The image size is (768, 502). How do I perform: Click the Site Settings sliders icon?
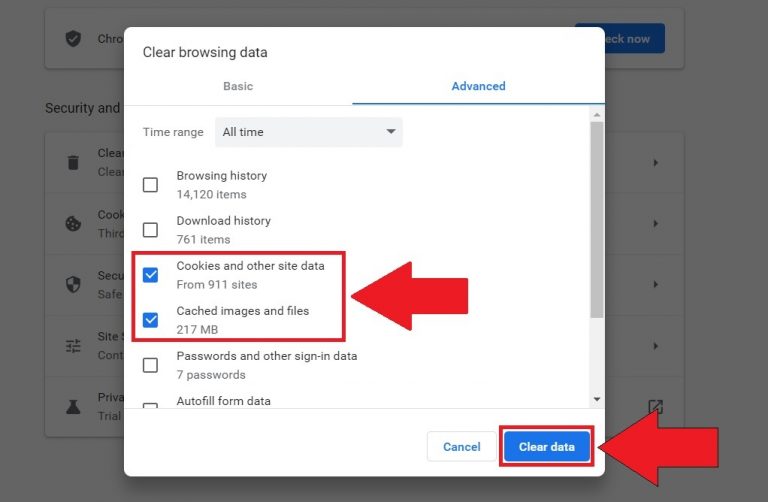pyautogui.click(x=73, y=346)
